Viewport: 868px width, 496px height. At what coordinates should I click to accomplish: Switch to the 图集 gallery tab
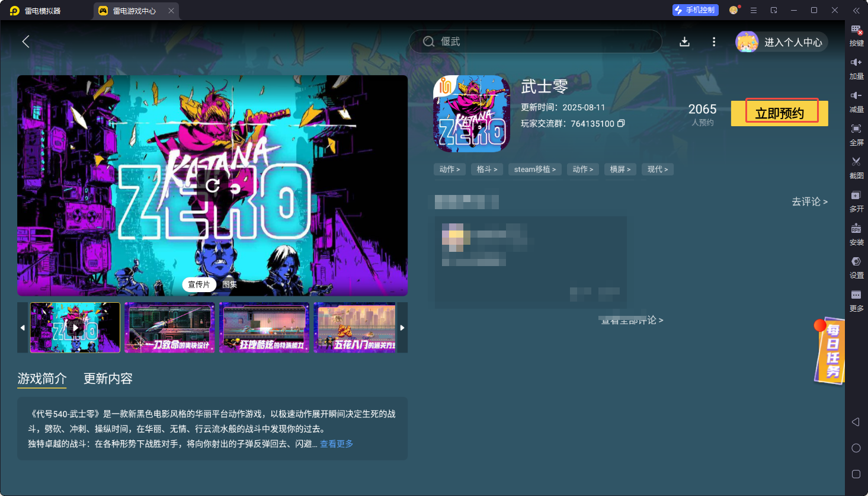click(230, 284)
